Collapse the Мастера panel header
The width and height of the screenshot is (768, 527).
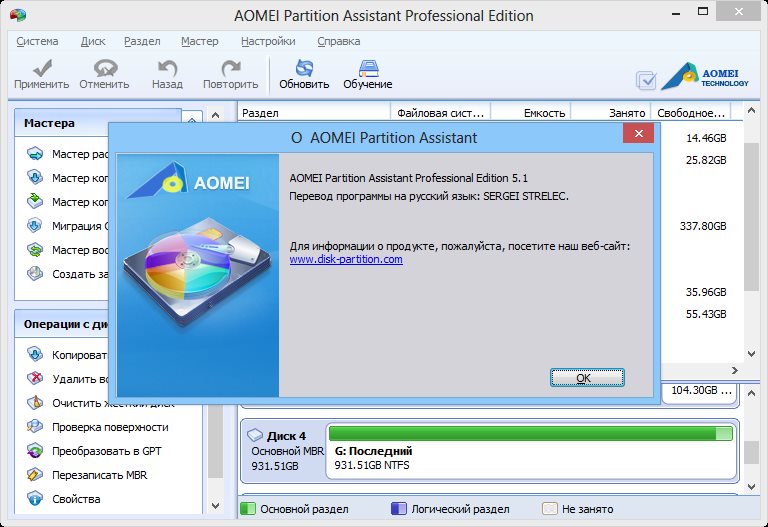[192, 120]
